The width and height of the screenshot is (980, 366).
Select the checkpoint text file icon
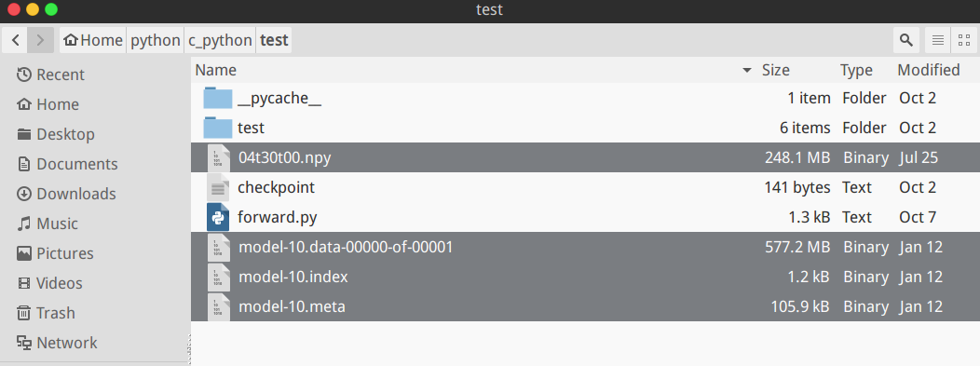coord(217,187)
